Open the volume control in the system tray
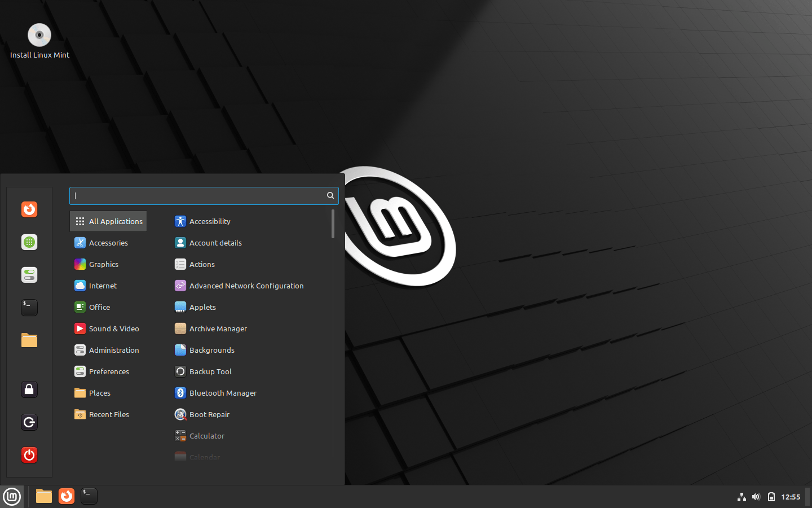 point(756,497)
